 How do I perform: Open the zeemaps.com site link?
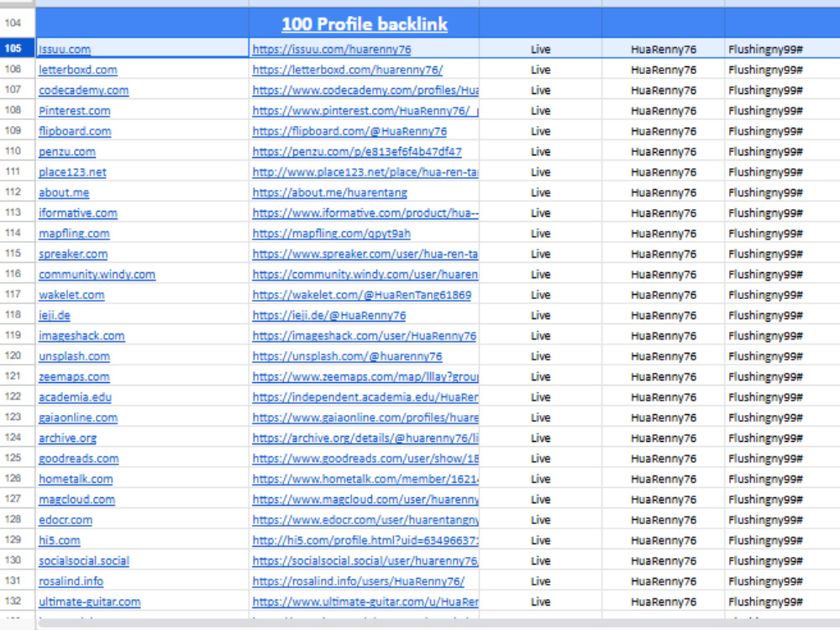point(74,376)
